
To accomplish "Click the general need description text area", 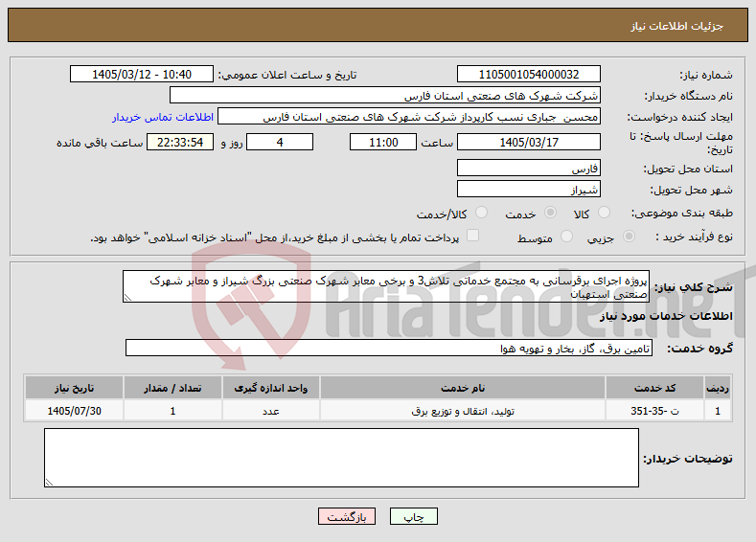I will tap(386, 286).
